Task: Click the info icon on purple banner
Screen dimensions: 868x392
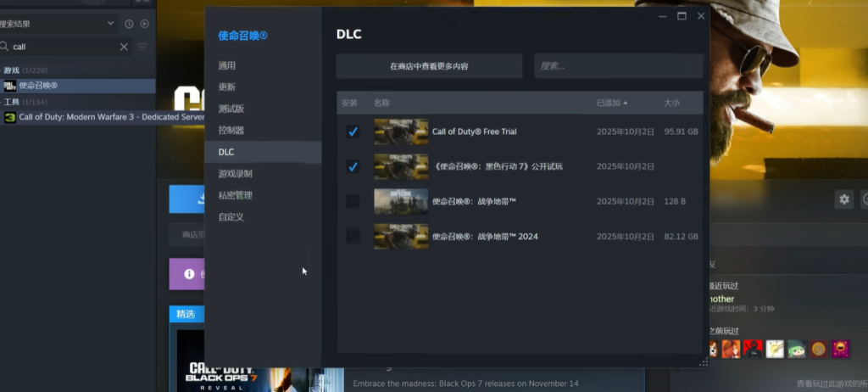Action: click(190, 274)
